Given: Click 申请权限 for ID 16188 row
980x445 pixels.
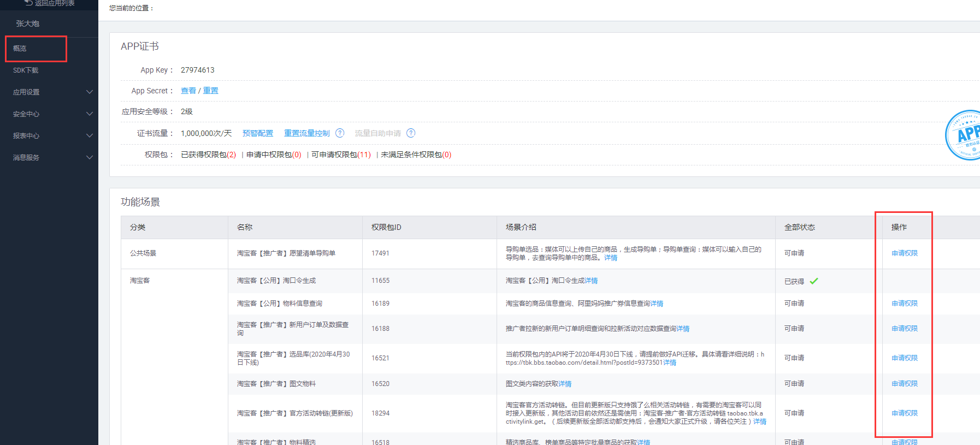Looking at the screenshot, I should (x=905, y=329).
